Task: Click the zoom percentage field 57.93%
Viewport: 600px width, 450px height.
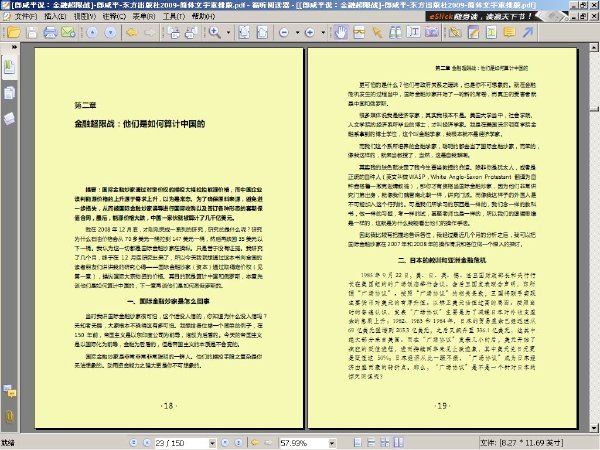Action: click(x=304, y=443)
